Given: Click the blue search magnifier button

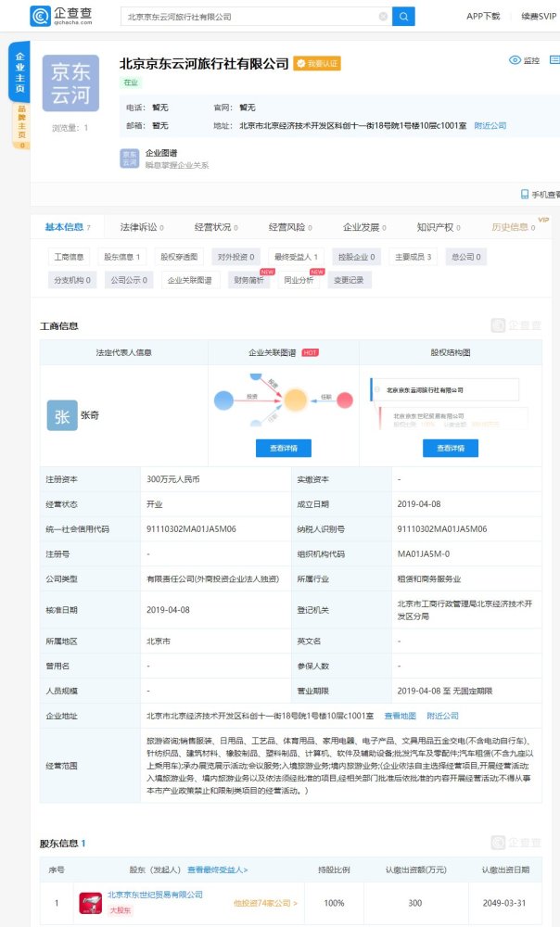Looking at the screenshot, I should pyautogui.click(x=403, y=17).
